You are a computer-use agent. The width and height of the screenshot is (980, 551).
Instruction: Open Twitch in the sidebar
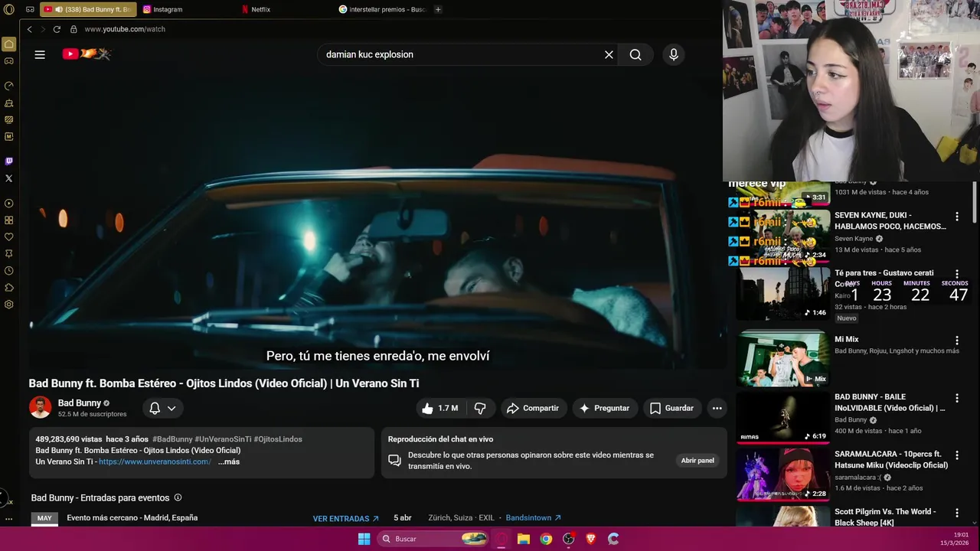point(9,161)
